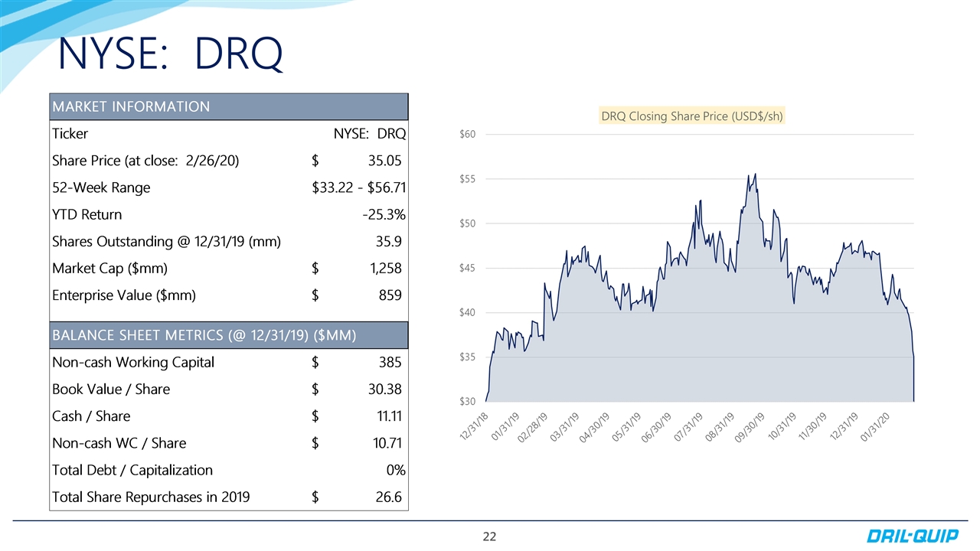
Task: Select the "Non-cash Working Capital" label
Action: tap(132, 362)
